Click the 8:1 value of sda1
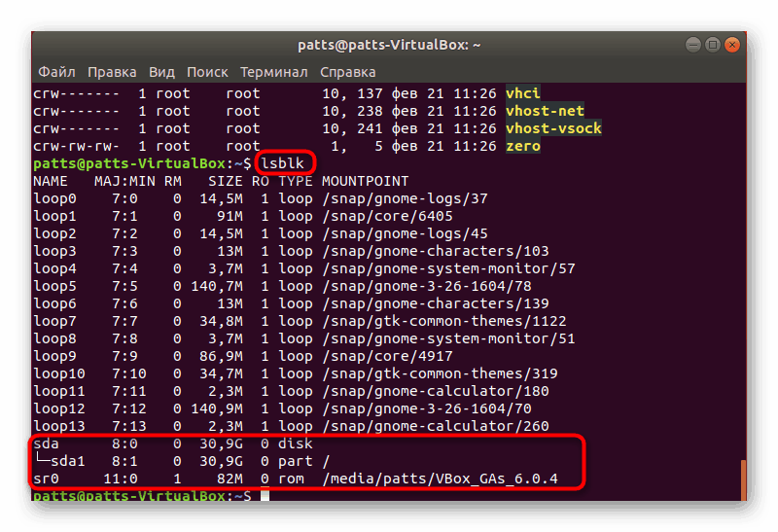Screen dimensions: 778x532 click(x=124, y=461)
